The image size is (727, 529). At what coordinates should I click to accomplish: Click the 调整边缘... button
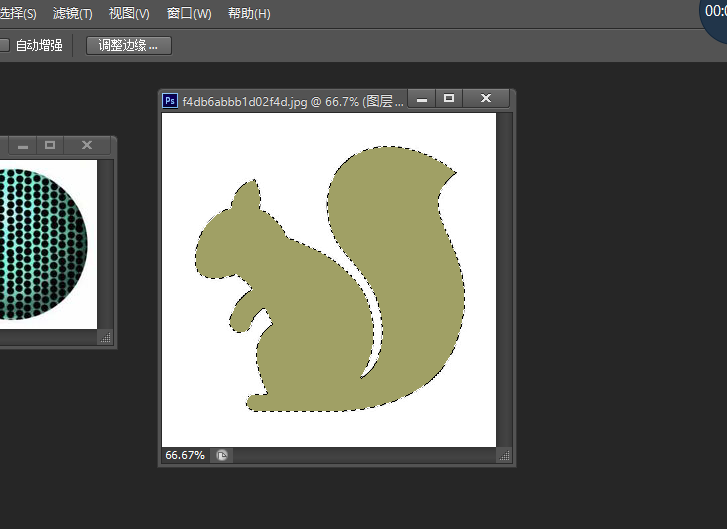click(128, 45)
